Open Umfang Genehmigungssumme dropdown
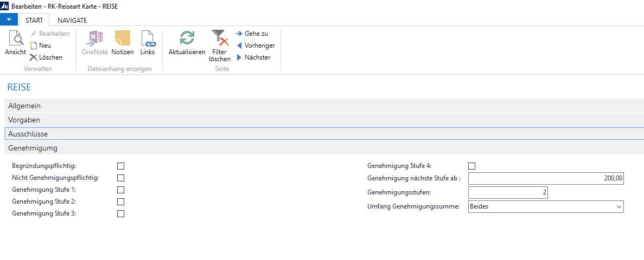644x260 pixels. (x=619, y=206)
